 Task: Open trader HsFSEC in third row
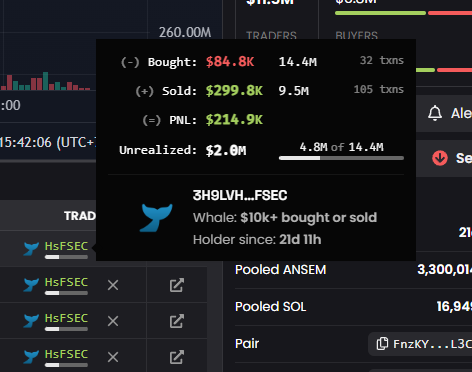[66, 318]
